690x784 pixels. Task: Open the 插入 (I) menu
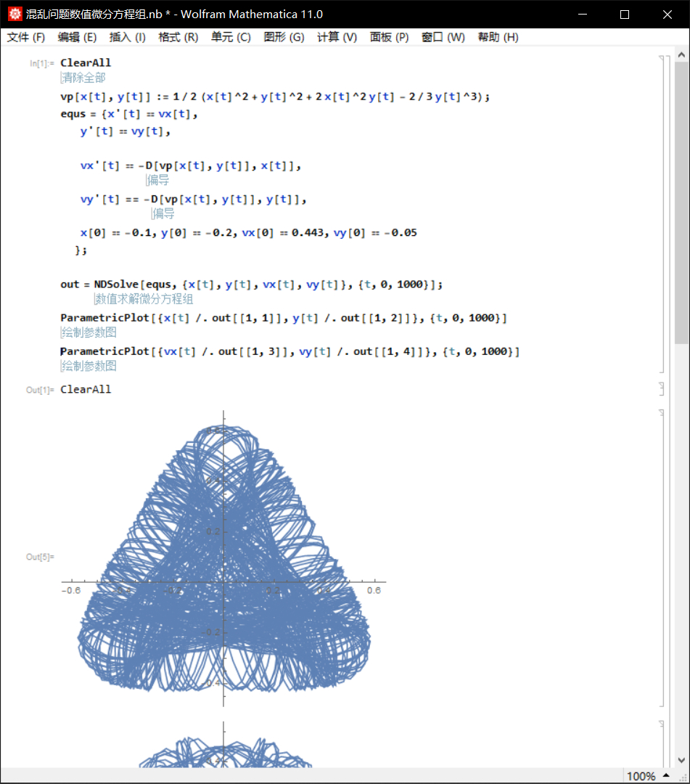[x=128, y=38]
